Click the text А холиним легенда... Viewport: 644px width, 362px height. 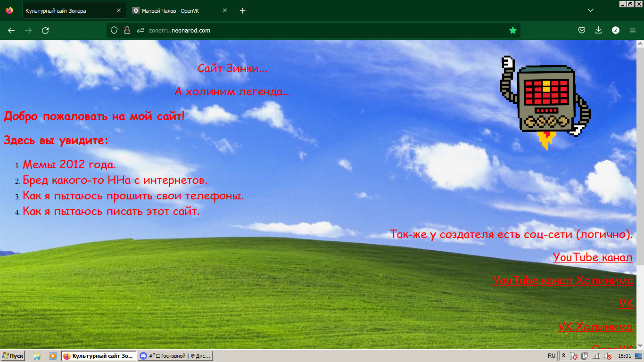(x=233, y=91)
